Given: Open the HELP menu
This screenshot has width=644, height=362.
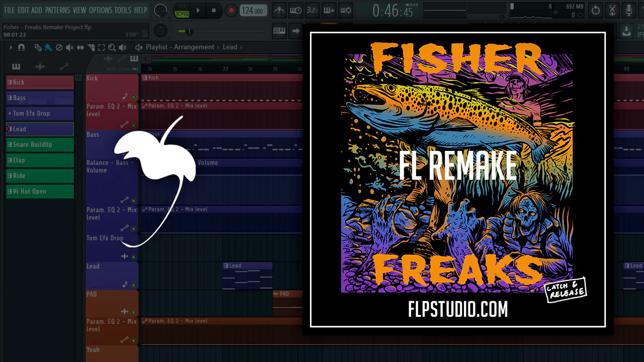Looking at the screenshot, I should pos(141,10).
